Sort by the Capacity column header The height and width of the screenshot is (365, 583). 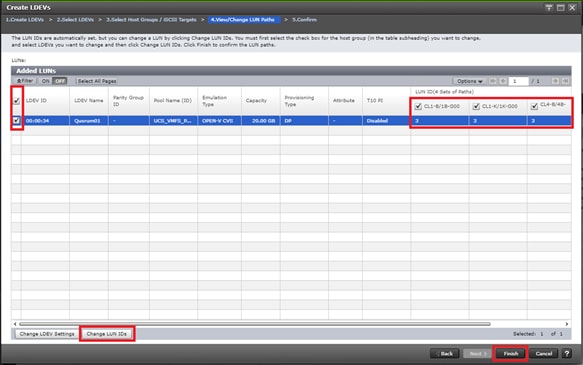point(261,101)
